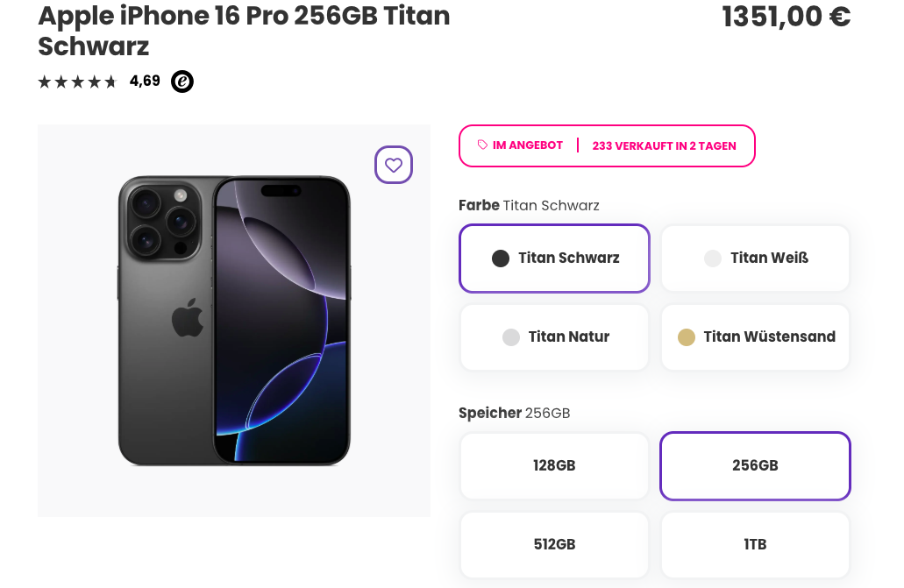Select the Titan Natur color option

(x=554, y=337)
